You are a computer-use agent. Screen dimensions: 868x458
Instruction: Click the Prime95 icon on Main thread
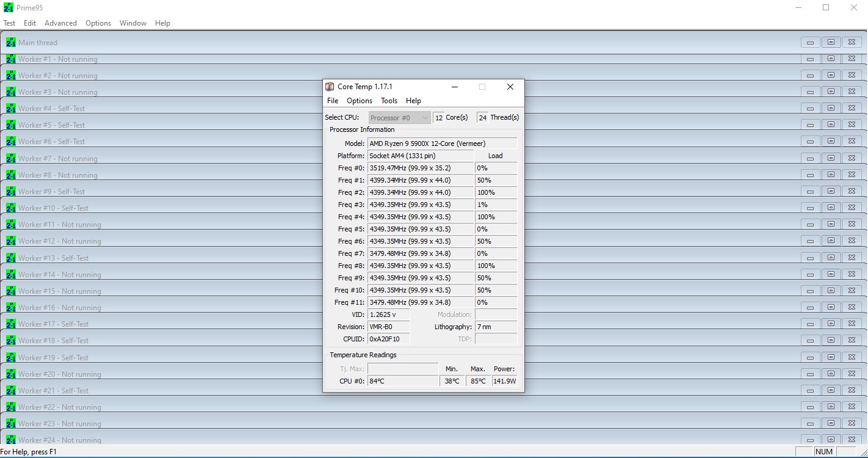coord(10,42)
